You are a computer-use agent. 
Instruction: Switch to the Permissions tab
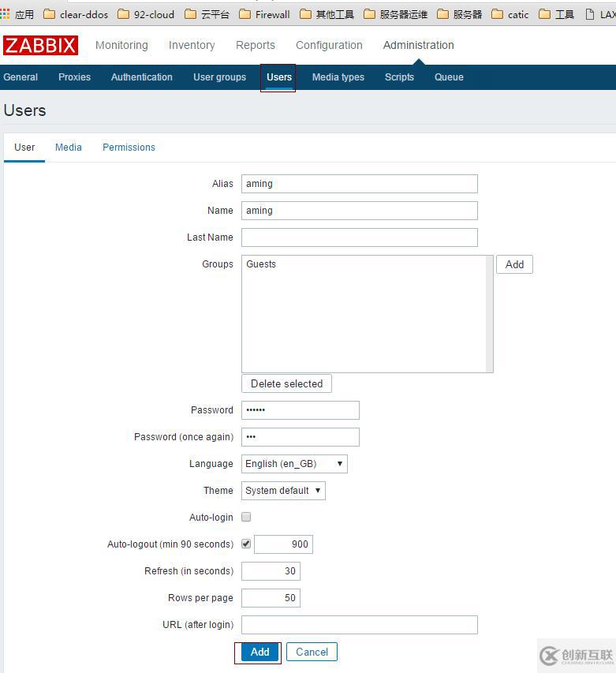129,148
